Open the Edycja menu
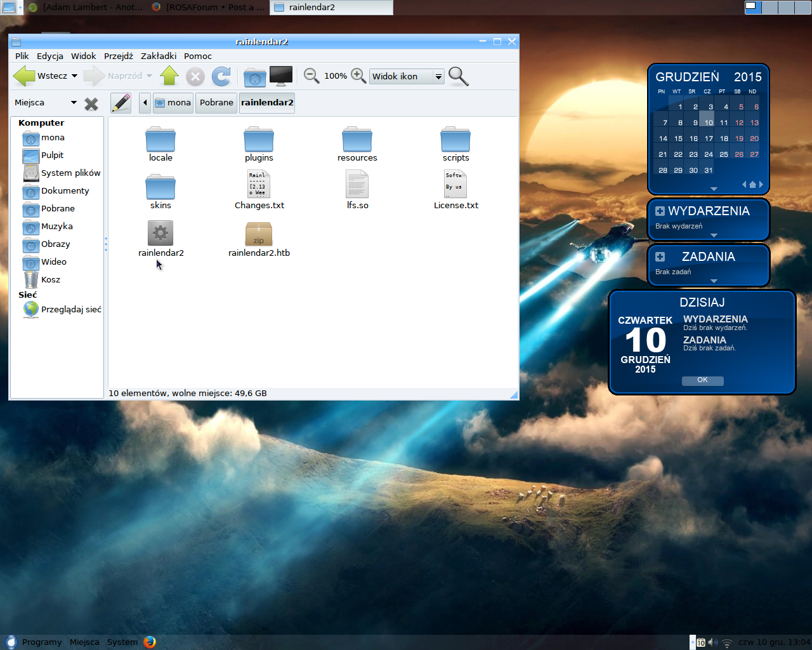This screenshot has height=650, width=812. pyautogui.click(x=50, y=56)
